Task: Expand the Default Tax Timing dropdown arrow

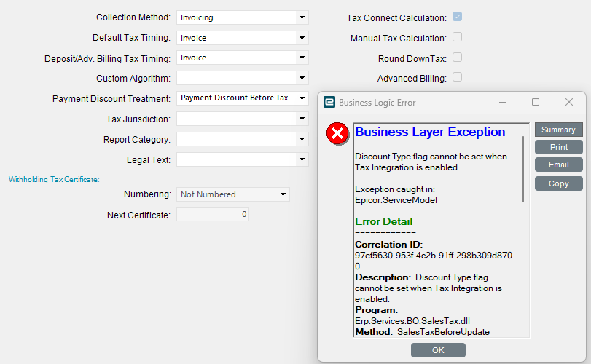Action: pos(302,38)
